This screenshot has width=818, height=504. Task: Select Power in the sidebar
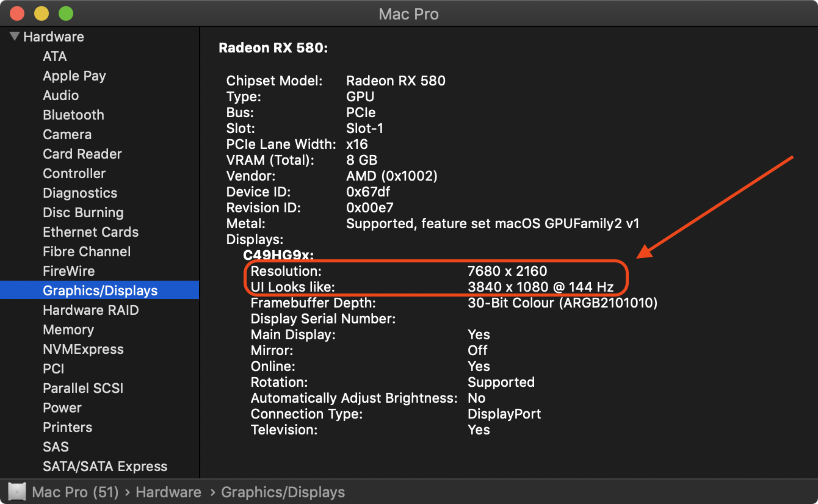pyautogui.click(x=62, y=408)
